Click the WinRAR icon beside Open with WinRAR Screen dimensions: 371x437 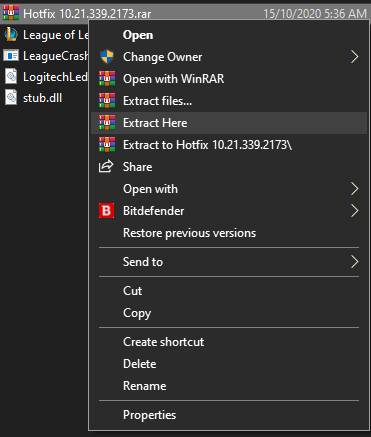pyautogui.click(x=107, y=79)
